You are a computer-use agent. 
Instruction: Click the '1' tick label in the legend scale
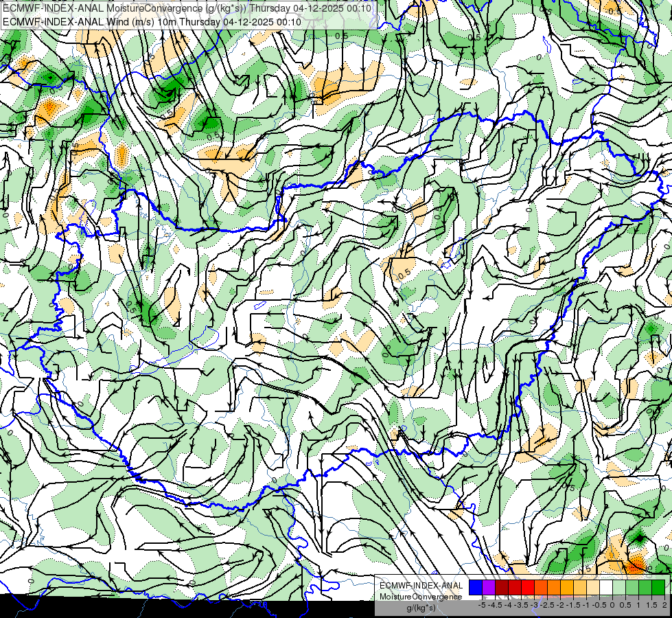638,605
